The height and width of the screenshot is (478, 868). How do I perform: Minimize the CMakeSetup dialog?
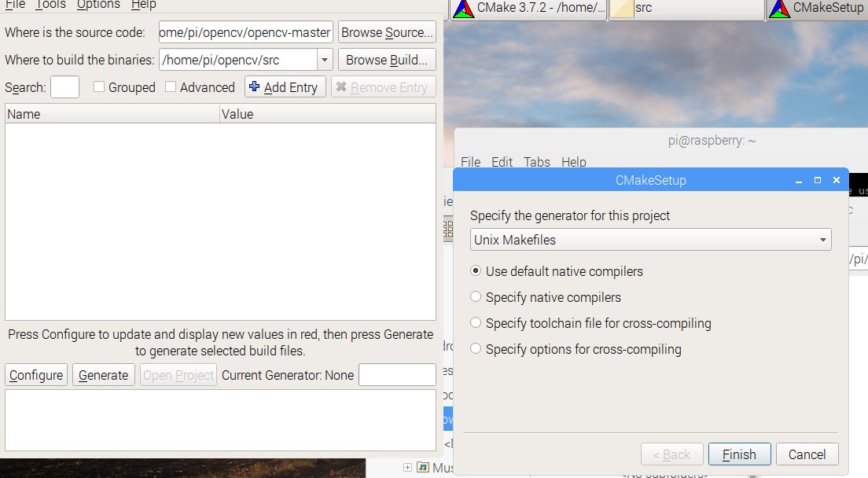[x=799, y=180]
